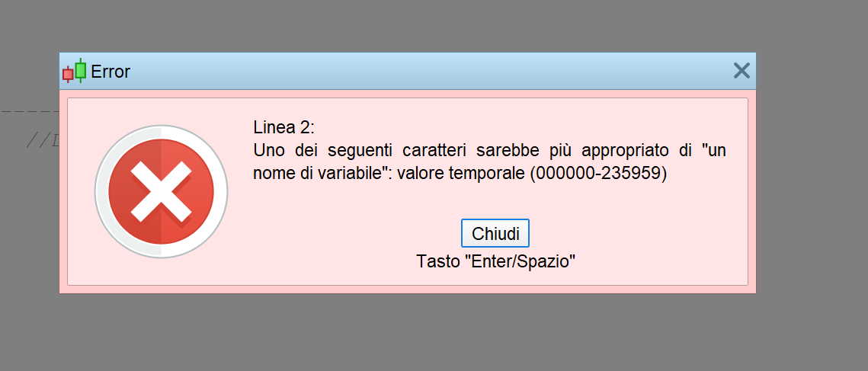868x371 pixels.
Task: Click the candlestick app icon in title bar
Action: 74,71
